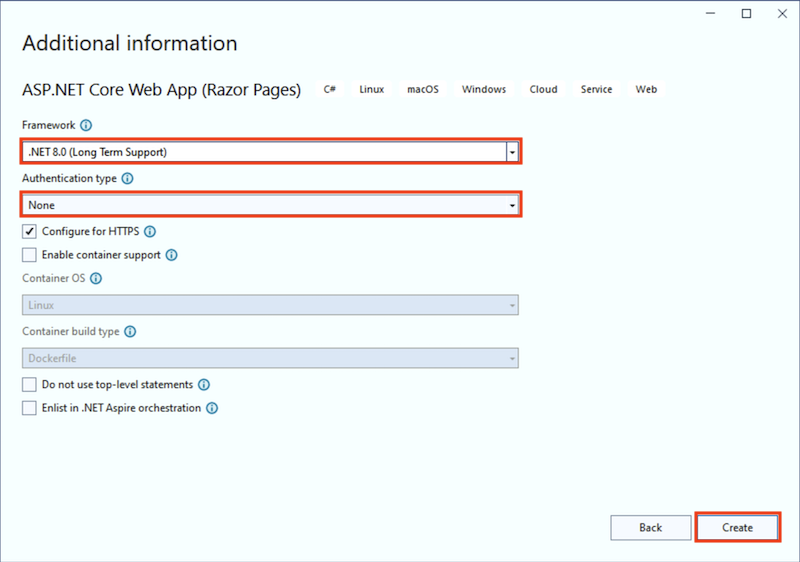Click the Container OS info icon
This screenshot has height=562, width=800.
coord(96,279)
